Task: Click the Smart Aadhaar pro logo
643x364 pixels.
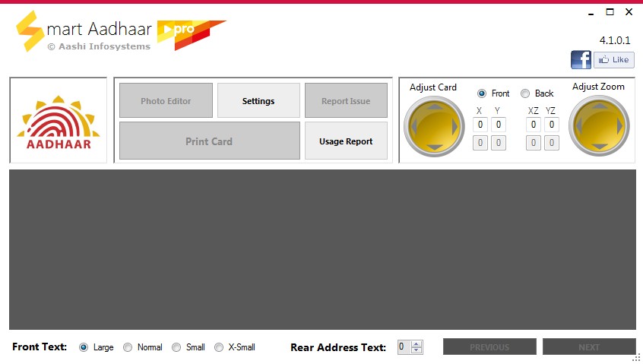Action: [x=121, y=31]
